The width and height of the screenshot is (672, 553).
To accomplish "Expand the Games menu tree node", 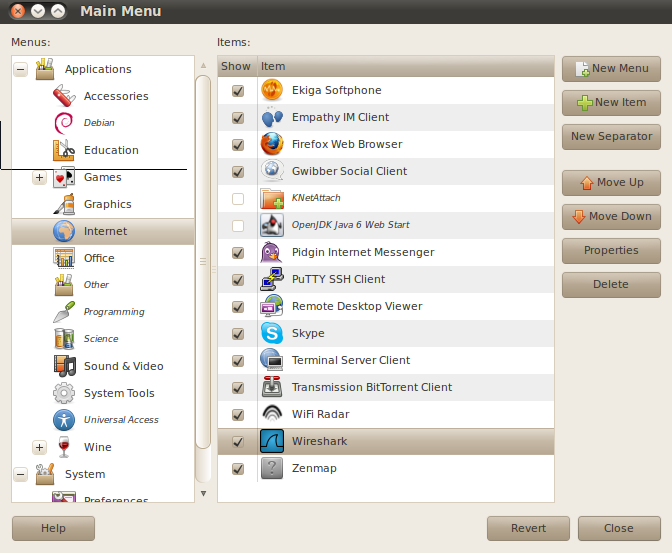I will click(x=40, y=178).
